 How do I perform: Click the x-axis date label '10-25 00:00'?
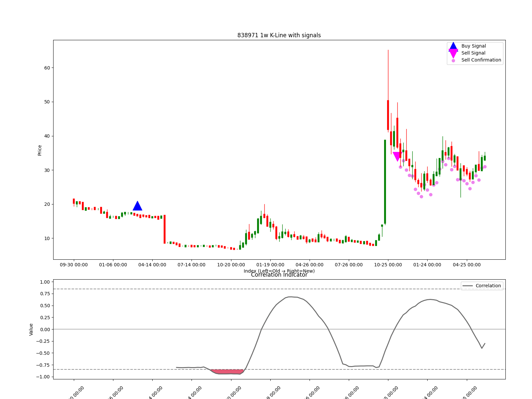pos(388,265)
